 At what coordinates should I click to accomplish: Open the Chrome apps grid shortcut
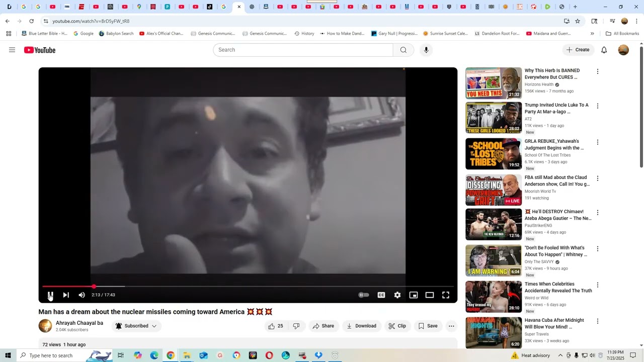point(9,34)
